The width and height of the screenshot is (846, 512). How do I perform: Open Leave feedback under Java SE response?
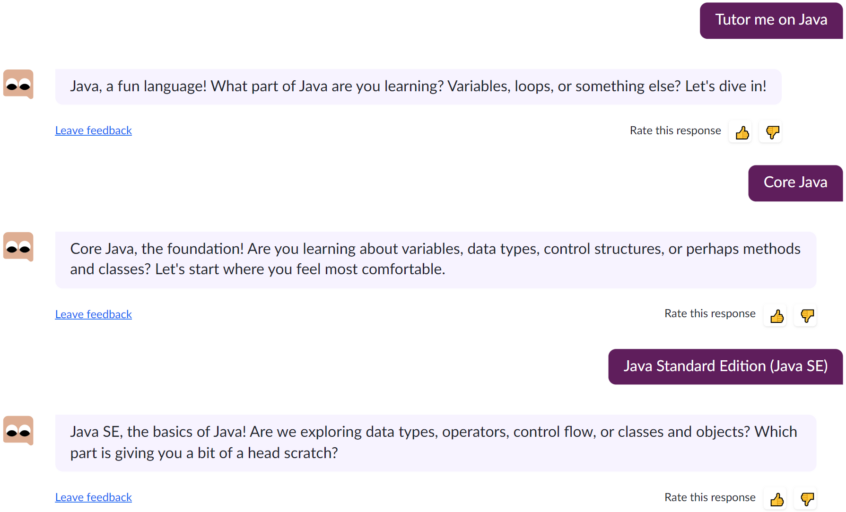pos(93,497)
